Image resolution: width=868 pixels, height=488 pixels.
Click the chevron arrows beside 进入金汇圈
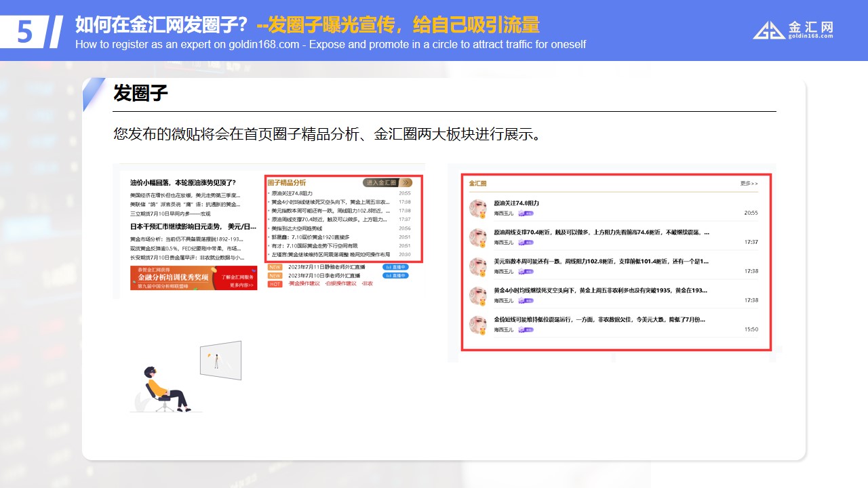click(x=407, y=182)
